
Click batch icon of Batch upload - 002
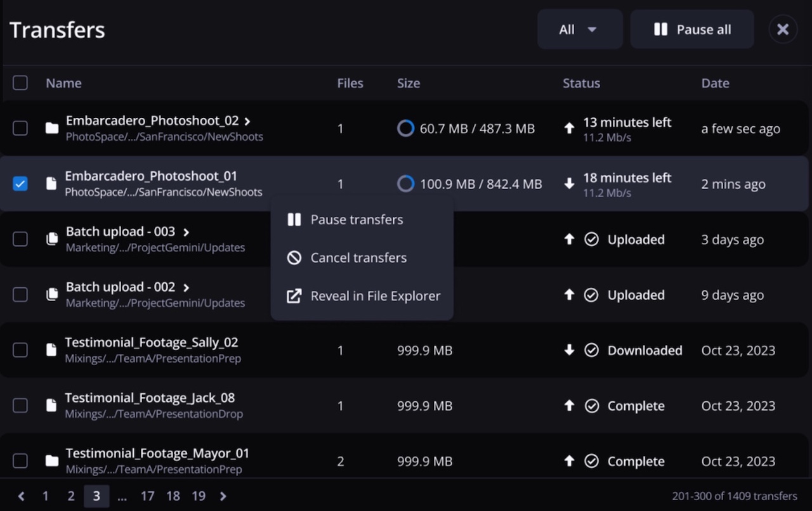tap(52, 295)
